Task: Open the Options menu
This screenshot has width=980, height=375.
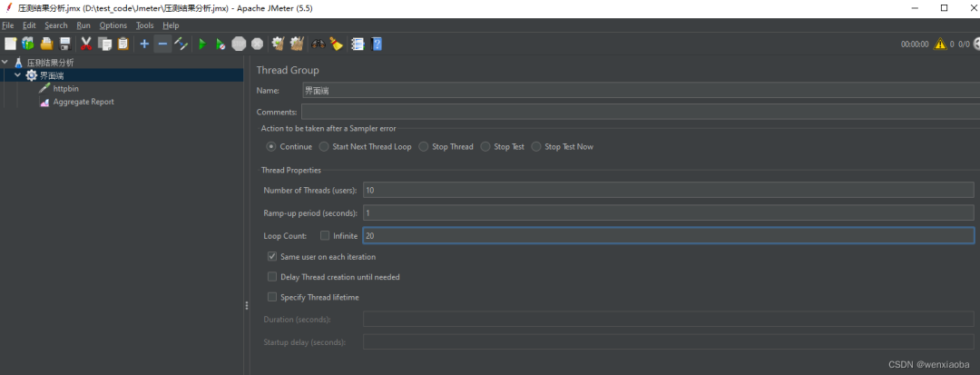Action: pyautogui.click(x=113, y=25)
